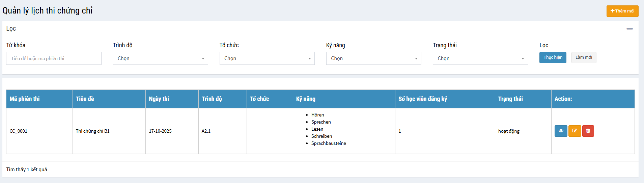Viewport: 644px width, 183px height.
Task: Open the Trạng thái filter dropdown
Action: coord(480,58)
